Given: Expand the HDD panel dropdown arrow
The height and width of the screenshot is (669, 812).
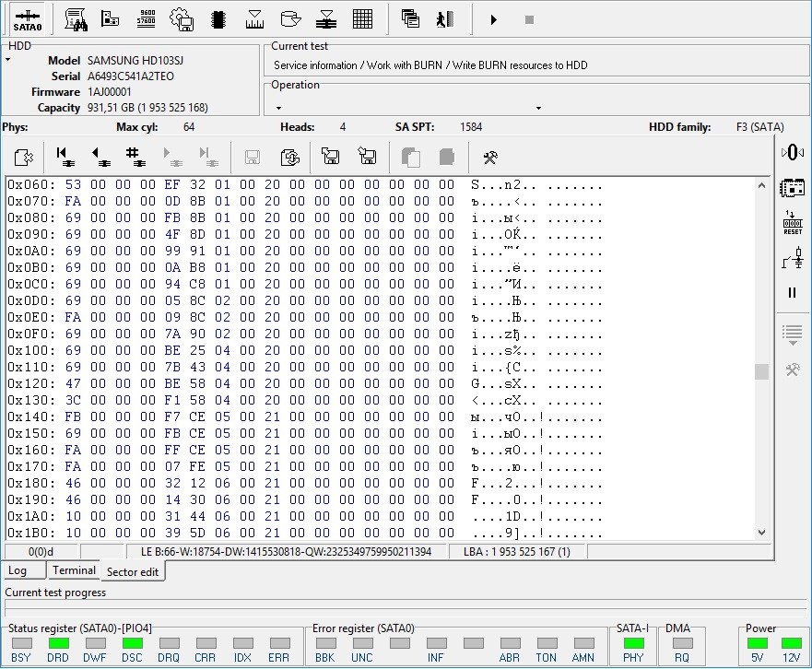Looking at the screenshot, I should [x=7, y=60].
